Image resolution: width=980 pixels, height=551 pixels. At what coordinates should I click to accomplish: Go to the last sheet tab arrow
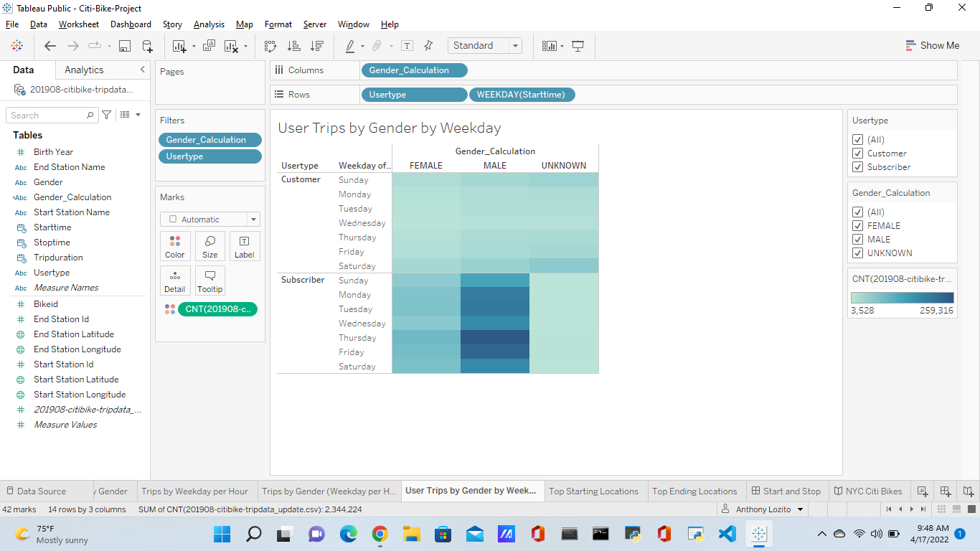coord(923,509)
